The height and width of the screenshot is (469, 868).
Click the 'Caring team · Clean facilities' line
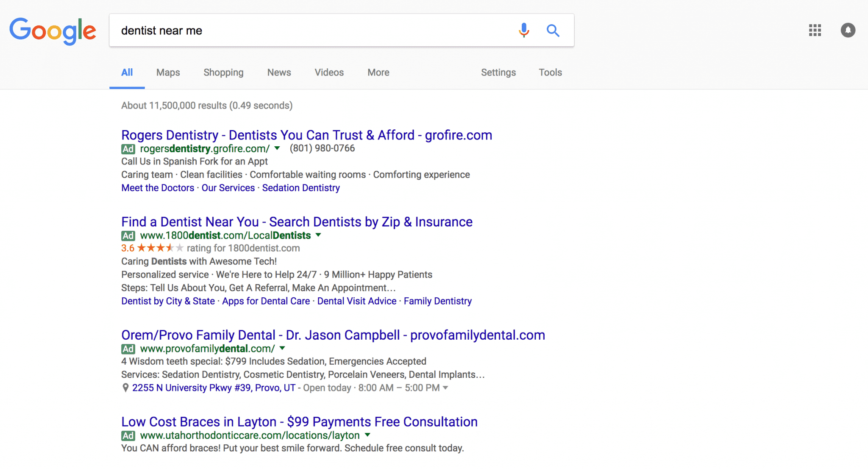[x=295, y=175]
